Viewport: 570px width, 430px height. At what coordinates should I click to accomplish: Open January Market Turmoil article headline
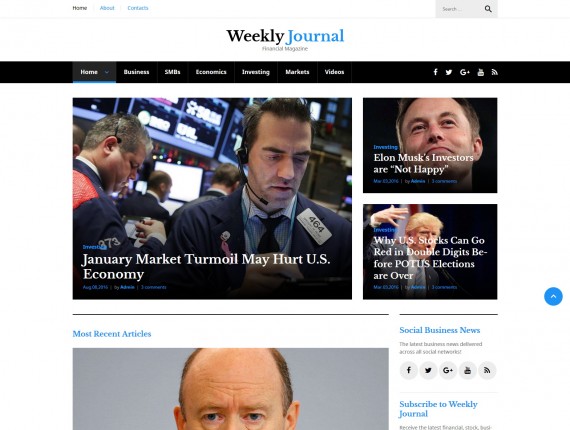tap(206, 266)
